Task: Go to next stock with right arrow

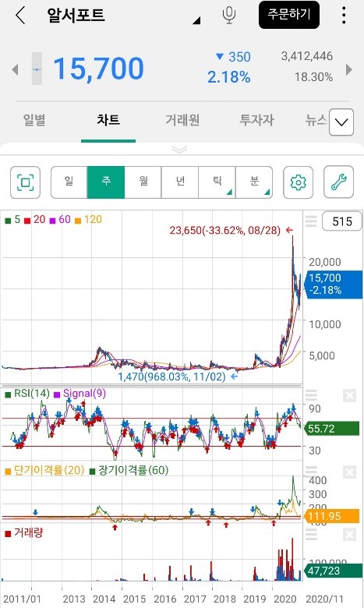Action: (x=349, y=70)
